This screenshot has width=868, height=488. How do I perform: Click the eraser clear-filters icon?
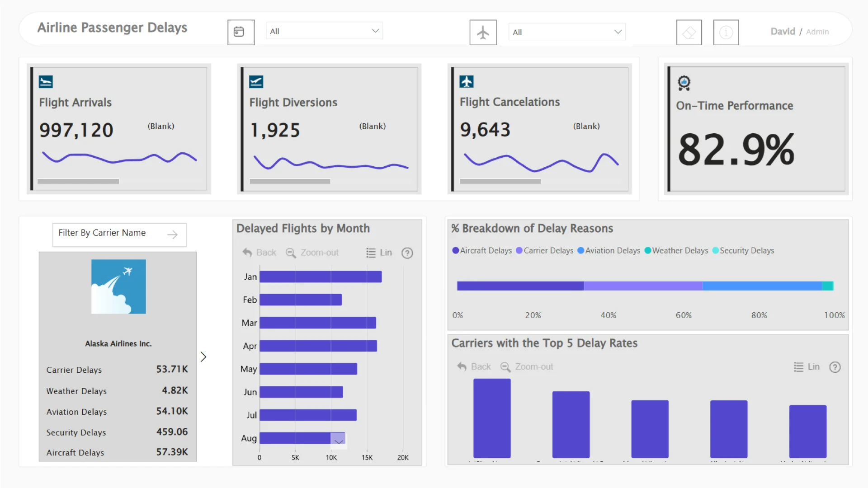[x=689, y=32]
